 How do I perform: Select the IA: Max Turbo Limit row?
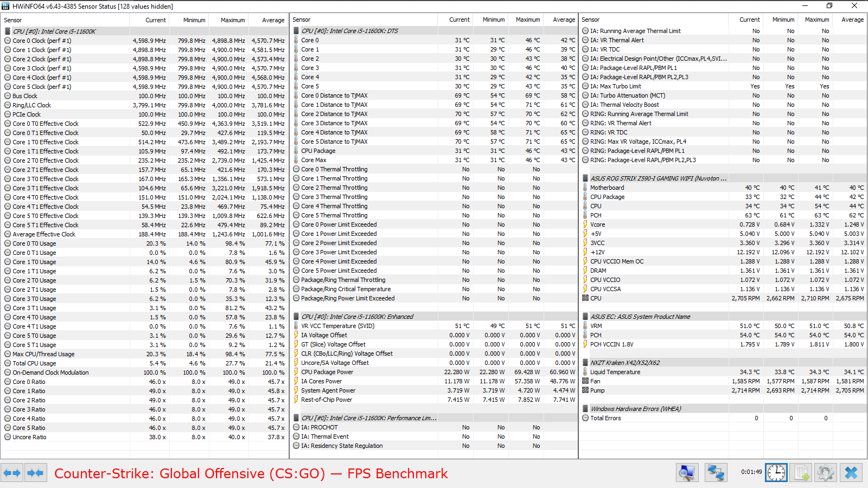click(723, 86)
